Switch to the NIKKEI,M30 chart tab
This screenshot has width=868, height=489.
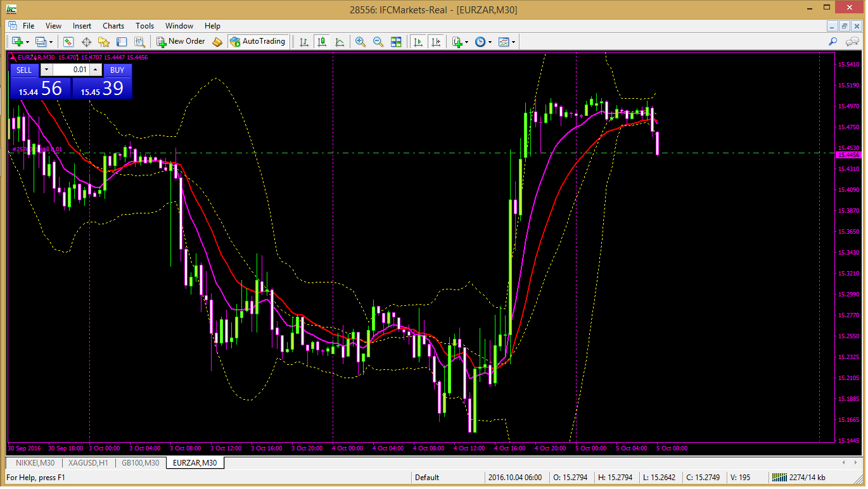point(35,463)
